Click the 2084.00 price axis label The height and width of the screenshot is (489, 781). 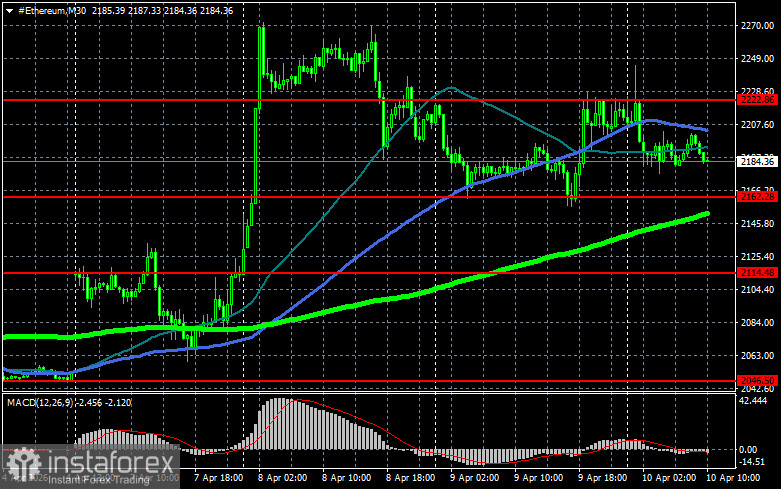[757, 323]
